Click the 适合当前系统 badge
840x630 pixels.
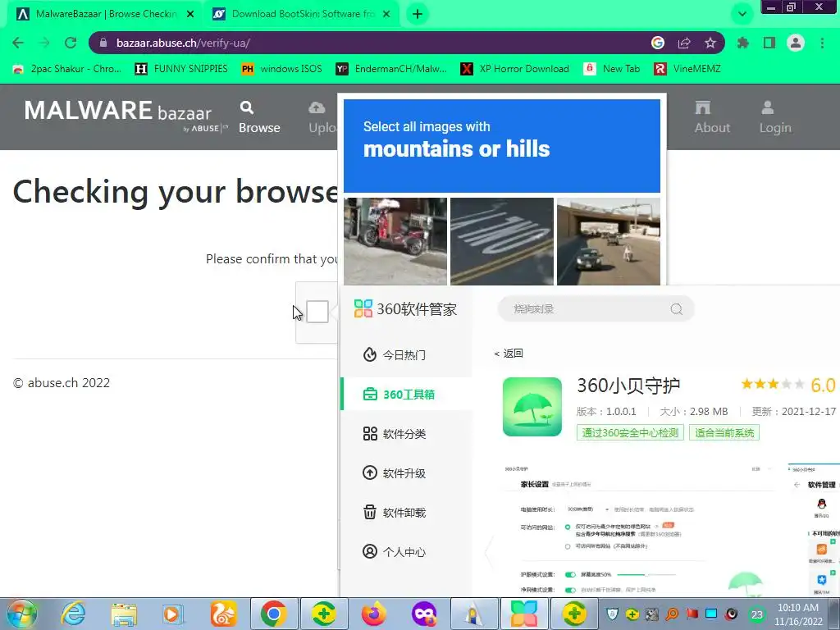[x=724, y=433]
